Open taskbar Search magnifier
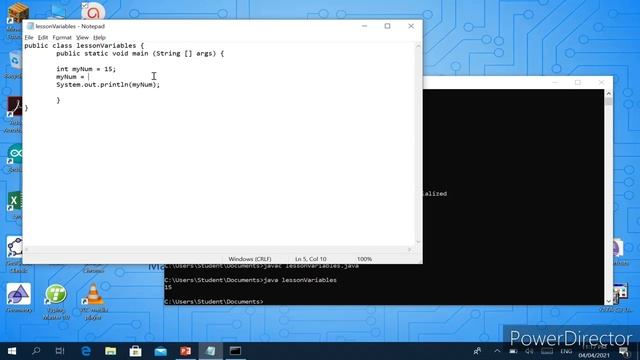The image size is (640, 360). tap(36, 351)
